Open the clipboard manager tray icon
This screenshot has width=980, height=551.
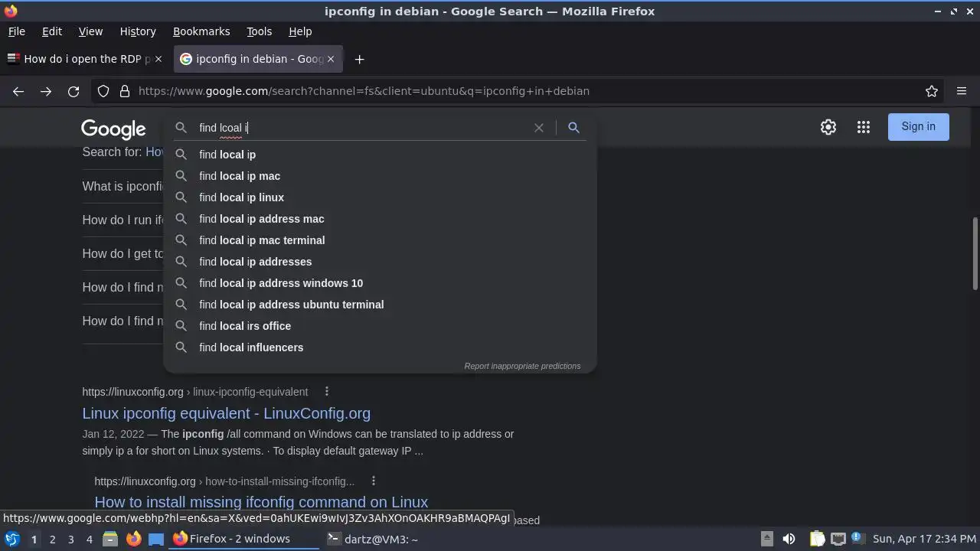tap(817, 539)
